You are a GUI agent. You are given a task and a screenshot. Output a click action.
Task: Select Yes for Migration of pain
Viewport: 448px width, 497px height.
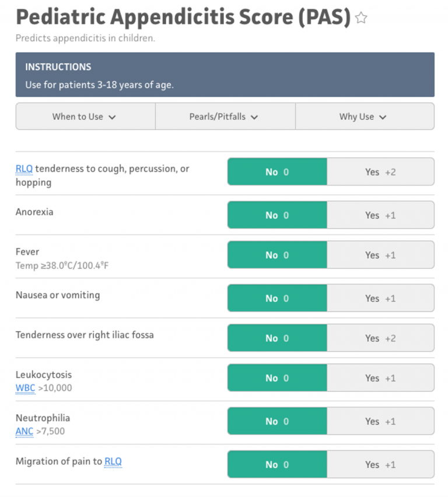click(x=380, y=465)
